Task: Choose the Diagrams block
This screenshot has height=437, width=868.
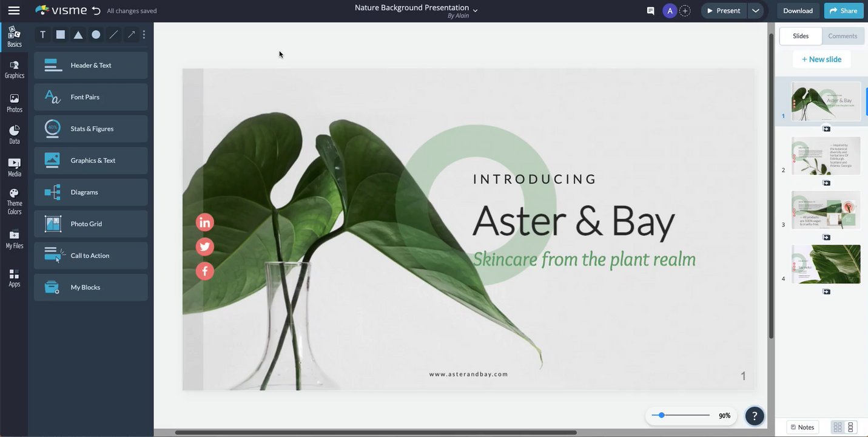Action: (91, 192)
